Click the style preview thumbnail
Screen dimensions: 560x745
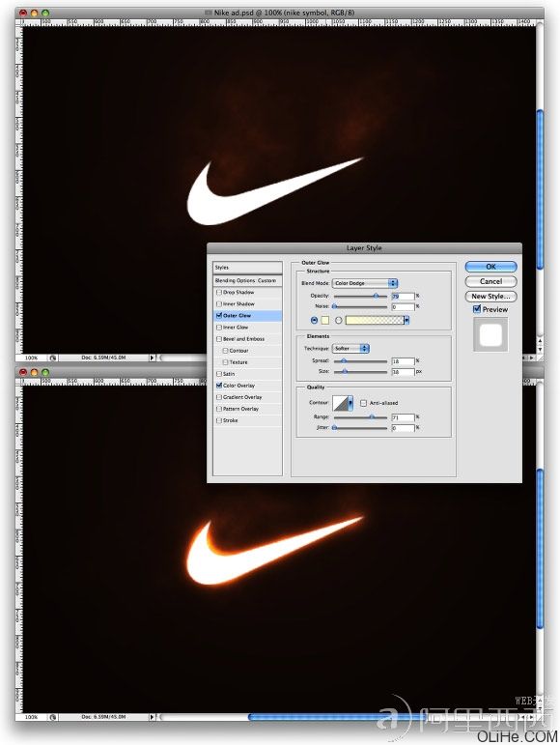[490, 334]
